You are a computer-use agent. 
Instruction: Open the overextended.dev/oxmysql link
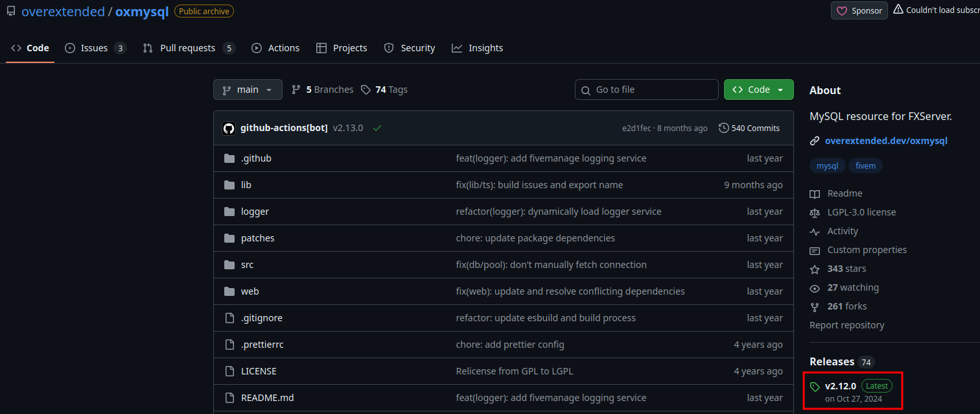click(x=886, y=141)
